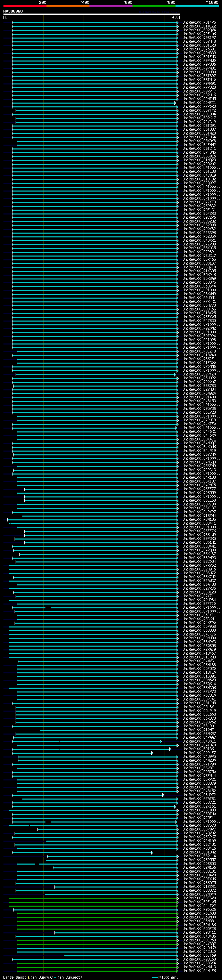The height and width of the screenshot is (980, 222).
Task: Click the UniRef100_A9PHW0 label
Action: click(199, 60)
